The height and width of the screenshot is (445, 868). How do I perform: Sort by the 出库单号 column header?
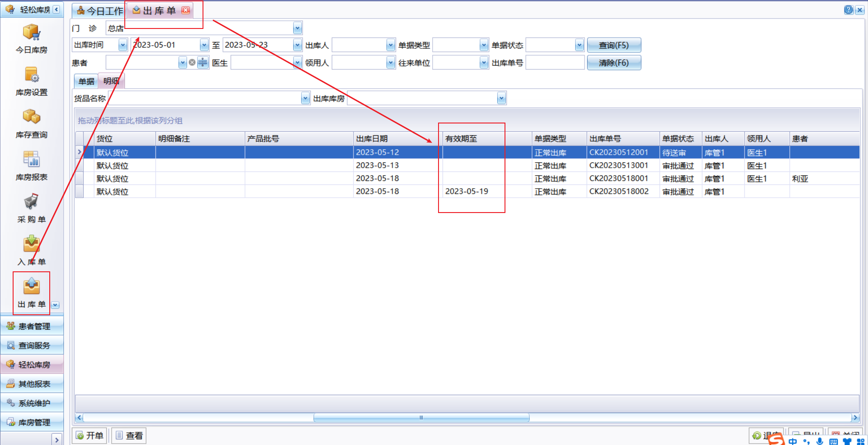pos(623,139)
